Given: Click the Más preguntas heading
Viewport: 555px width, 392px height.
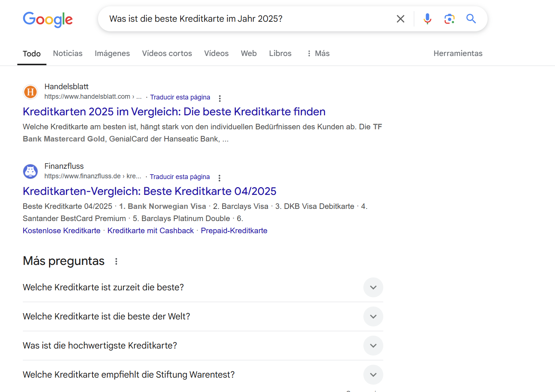Looking at the screenshot, I should pos(64,261).
